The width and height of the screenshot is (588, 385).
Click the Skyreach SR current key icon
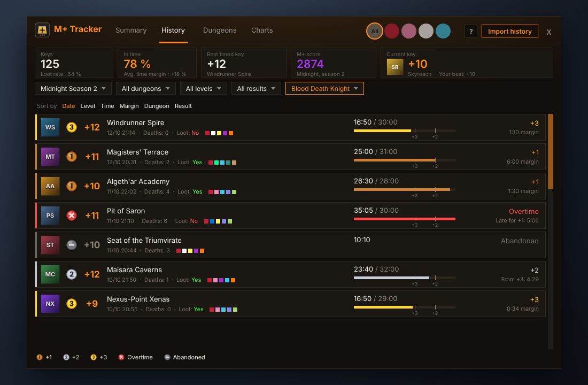tap(395, 67)
